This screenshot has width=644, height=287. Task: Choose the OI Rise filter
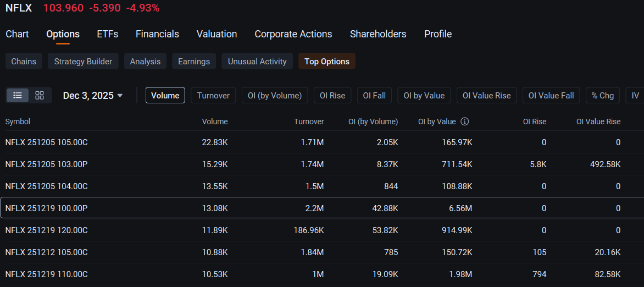pos(332,96)
